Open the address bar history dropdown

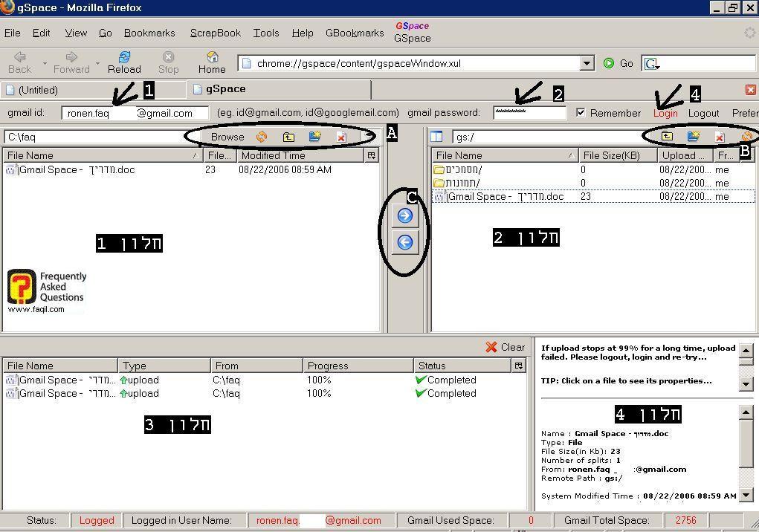(x=587, y=63)
